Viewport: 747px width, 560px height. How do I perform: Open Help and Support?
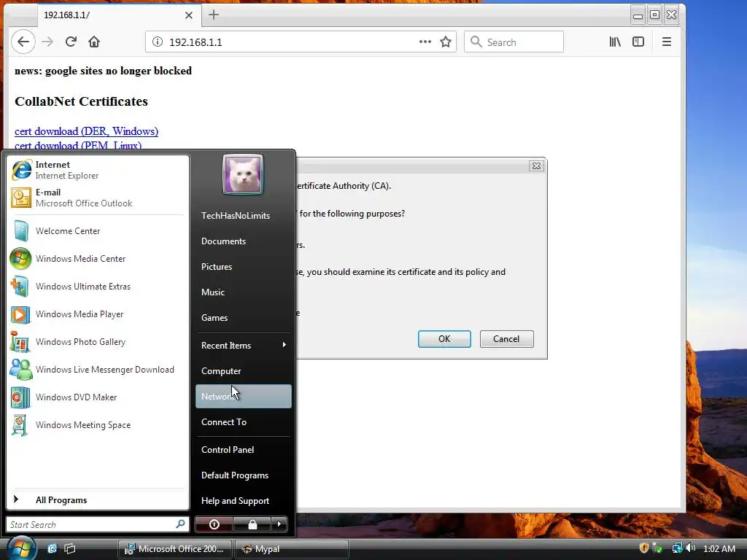pyautogui.click(x=243, y=501)
